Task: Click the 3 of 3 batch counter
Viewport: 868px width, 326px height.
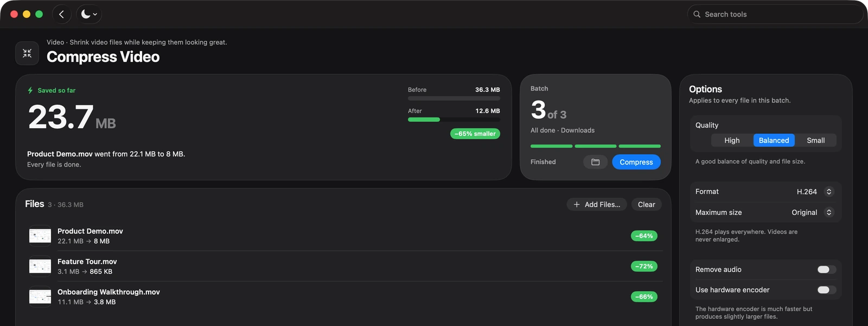Action: pos(548,110)
